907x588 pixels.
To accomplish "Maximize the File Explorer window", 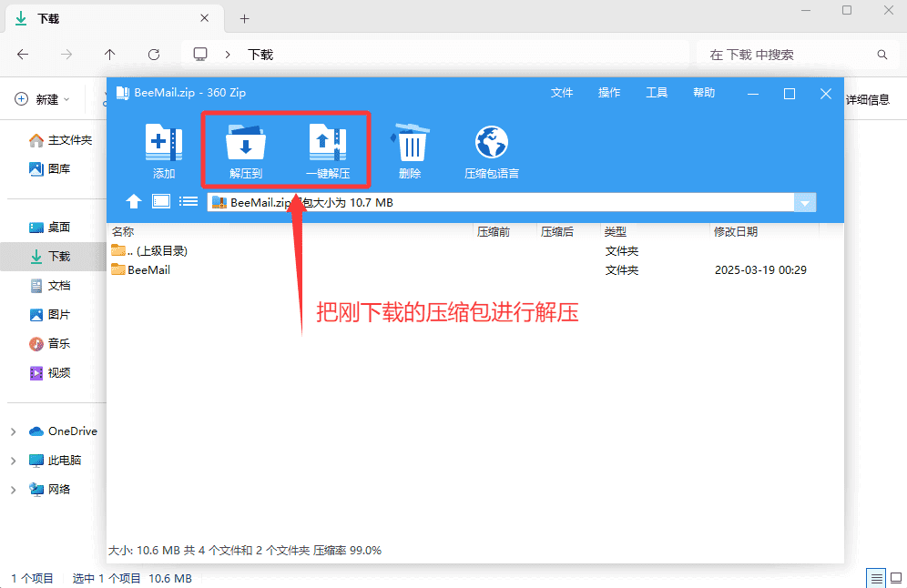I will [847, 10].
